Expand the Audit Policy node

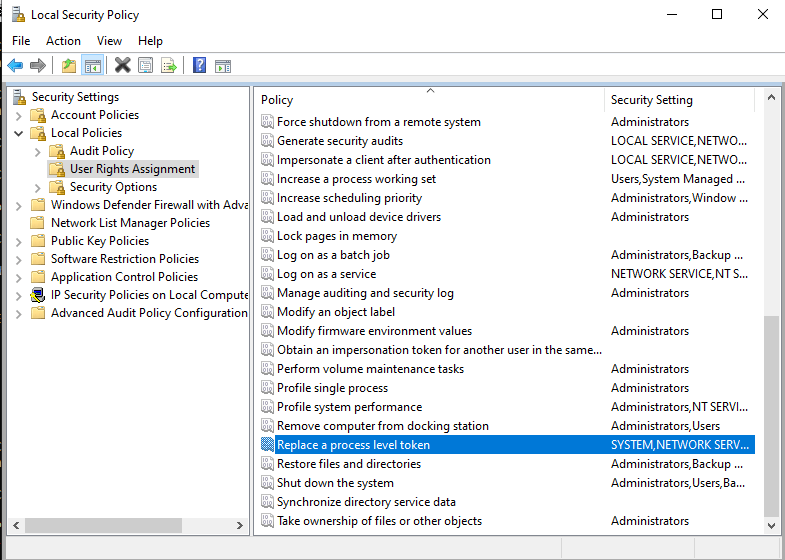[x=38, y=151]
